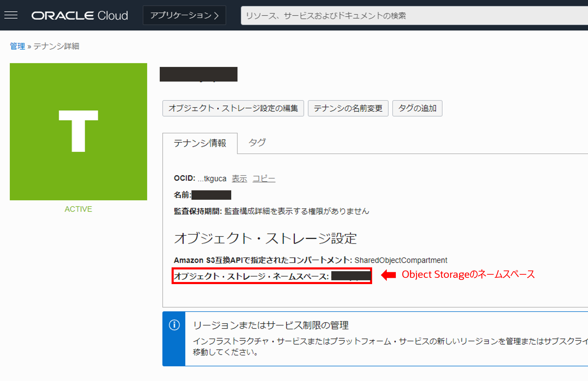This screenshot has width=588, height=381.
Task: Expand the アプリケーション dropdown
Action: pyautogui.click(x=184, y=15)
